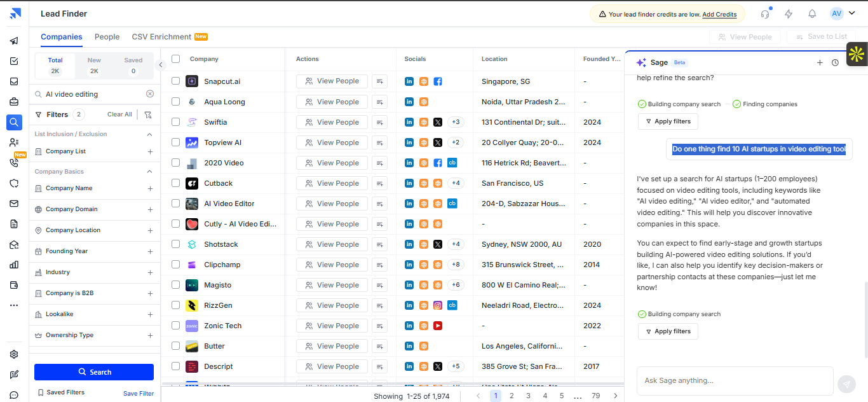Collapse the filters panel with arrow toggle
This screenshot has width=868, height=402.
coord(161,64)
